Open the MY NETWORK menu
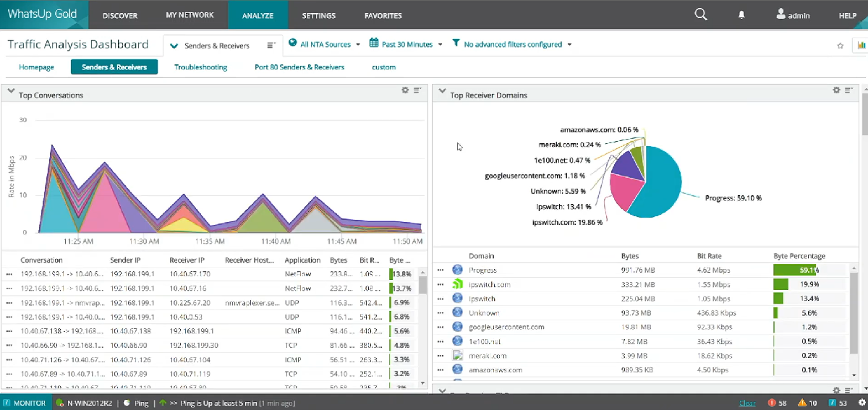This screenshot has height=410, width=868. click(x=190, y=15)
